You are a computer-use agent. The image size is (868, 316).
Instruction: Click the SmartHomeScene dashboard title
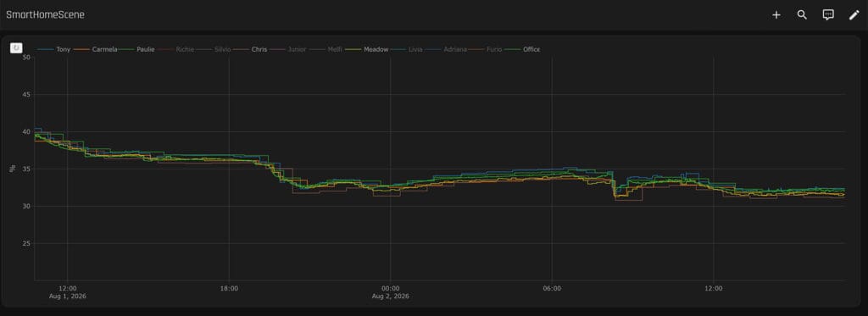click(45, 15)
